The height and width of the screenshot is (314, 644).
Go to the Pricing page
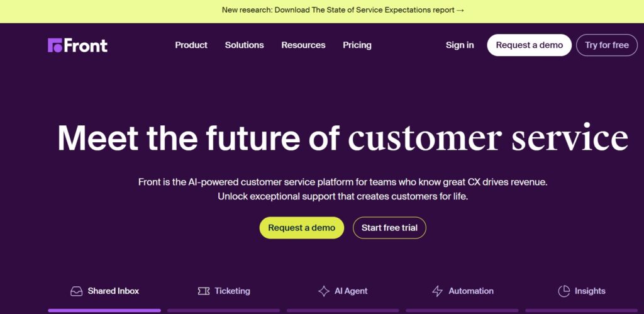(x=357, y=45)
